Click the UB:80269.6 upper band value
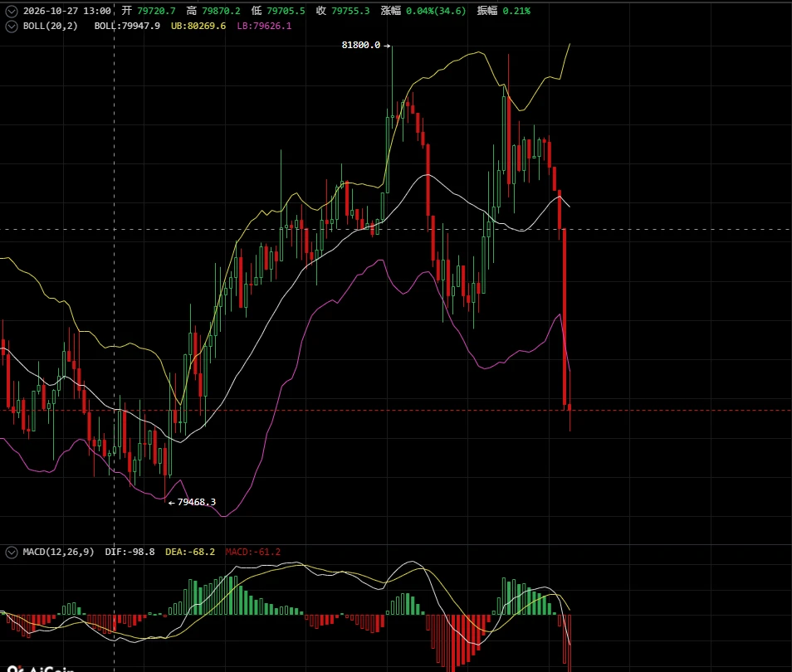This screenshot has width=792, height=672. [x=198, y=26]
